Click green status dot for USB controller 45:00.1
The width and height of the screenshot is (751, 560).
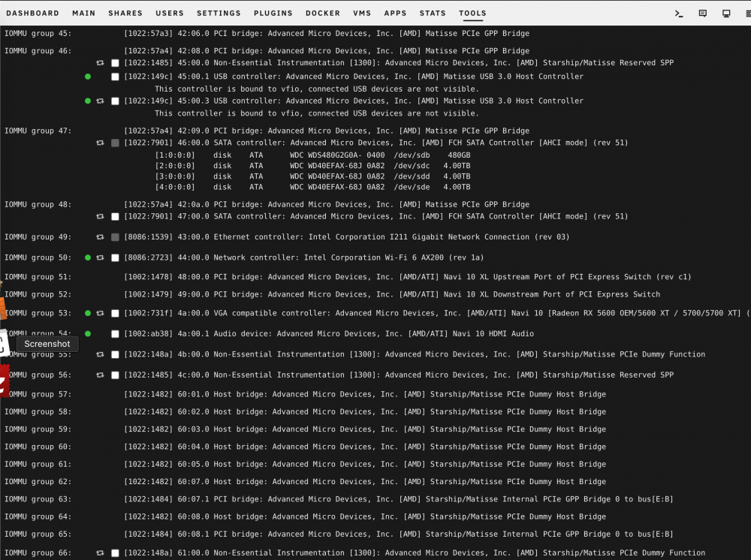coord(88,77)
